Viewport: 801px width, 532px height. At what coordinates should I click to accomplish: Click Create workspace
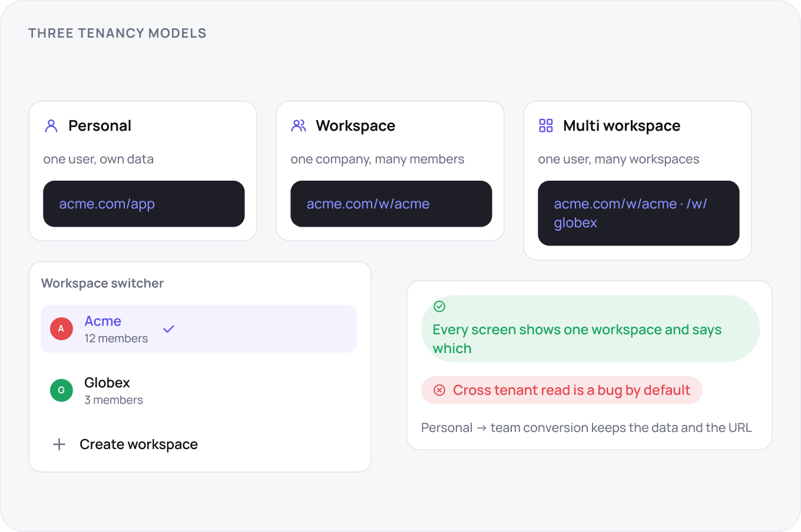(138, 444)
